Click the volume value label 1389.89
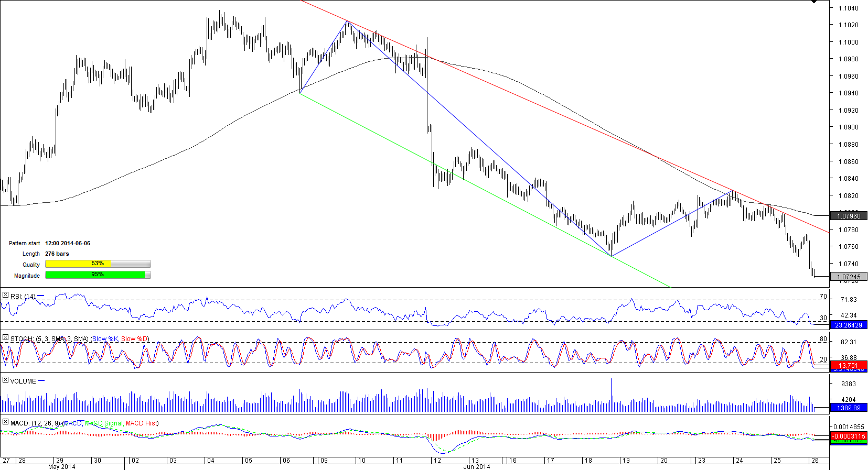The width and height of the screenshot is (868, 470). (x=848, y=408)
